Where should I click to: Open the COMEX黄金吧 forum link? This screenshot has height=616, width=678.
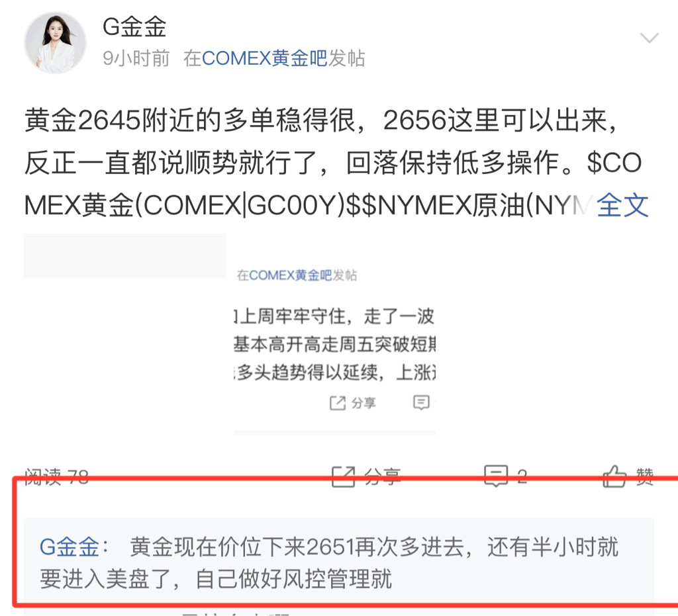pos(265,58)
